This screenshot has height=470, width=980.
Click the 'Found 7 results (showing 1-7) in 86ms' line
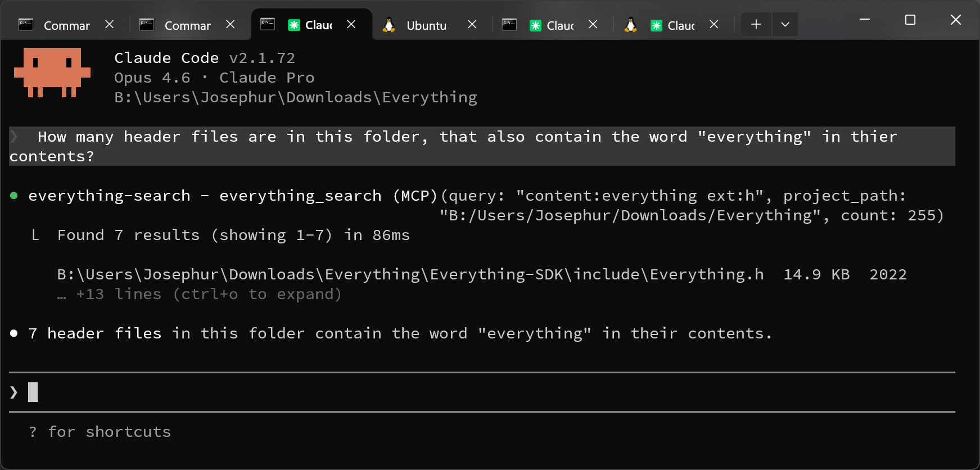pos(233,235)
